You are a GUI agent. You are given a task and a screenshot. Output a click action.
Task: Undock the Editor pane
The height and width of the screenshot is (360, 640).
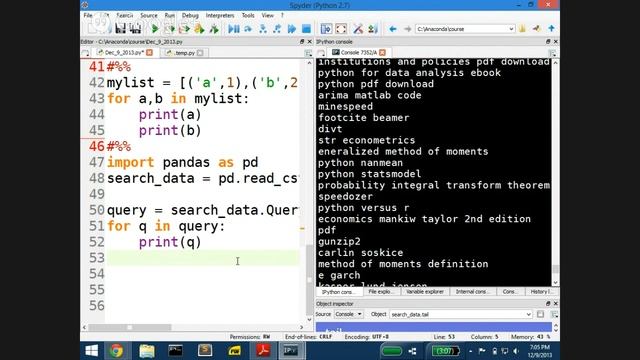[302, 42]
